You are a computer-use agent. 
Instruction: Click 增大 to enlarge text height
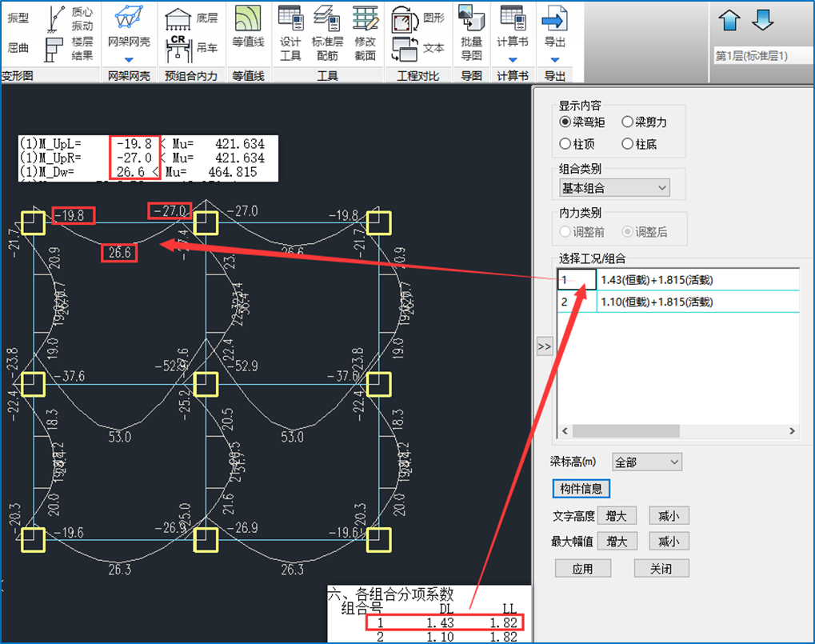pyautogui.click(x=617, y=515)
